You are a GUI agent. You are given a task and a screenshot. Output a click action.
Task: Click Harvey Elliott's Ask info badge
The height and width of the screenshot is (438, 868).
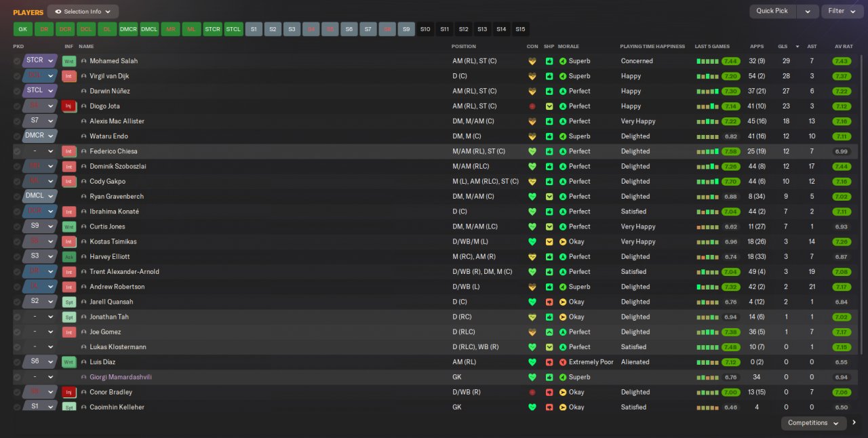pyautogui.click(x=68, y=257)
